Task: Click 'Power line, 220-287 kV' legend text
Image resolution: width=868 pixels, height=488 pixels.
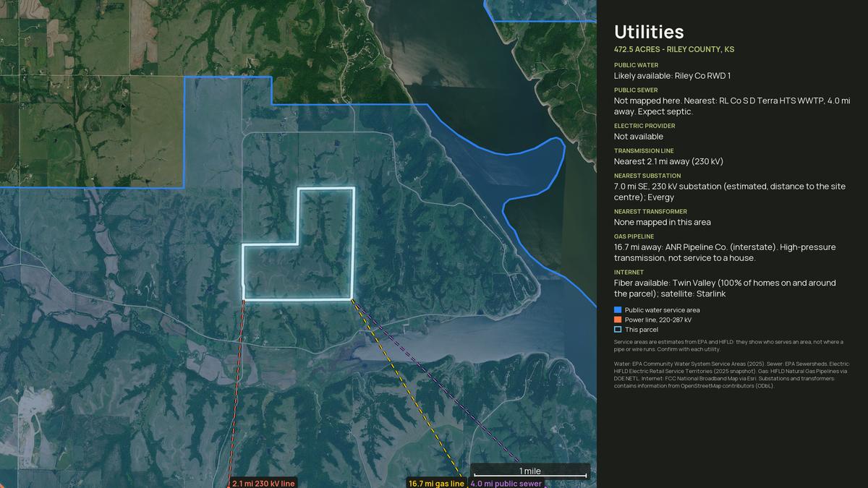Action: tap(658, 320)
